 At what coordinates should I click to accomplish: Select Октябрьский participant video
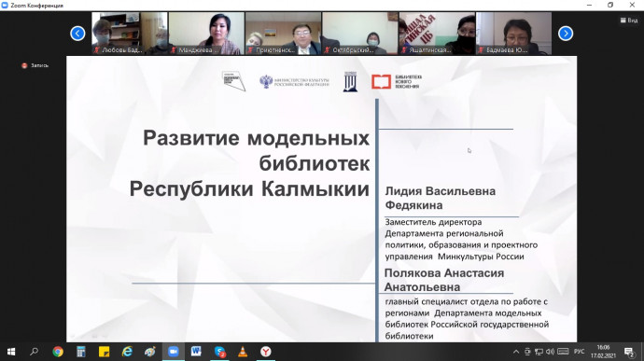(359, 34)
